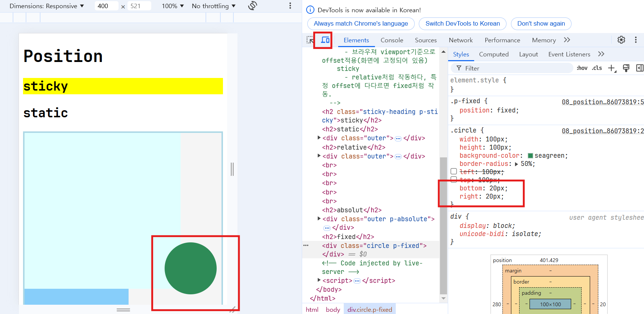644x314 pixels.
Task: Click the green circle in the page preview
Action: point(191,268)
